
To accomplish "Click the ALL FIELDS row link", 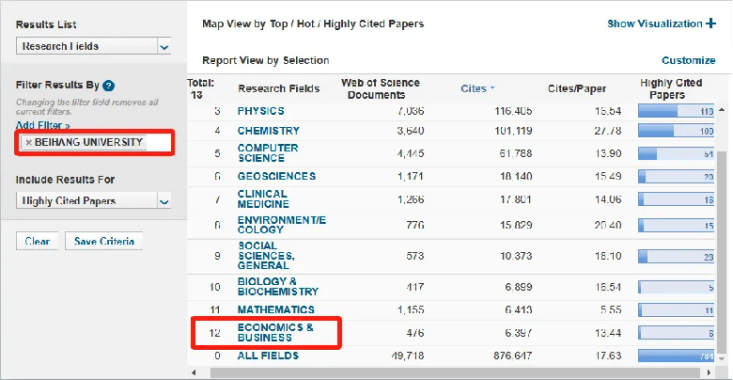I will [267, 356].
